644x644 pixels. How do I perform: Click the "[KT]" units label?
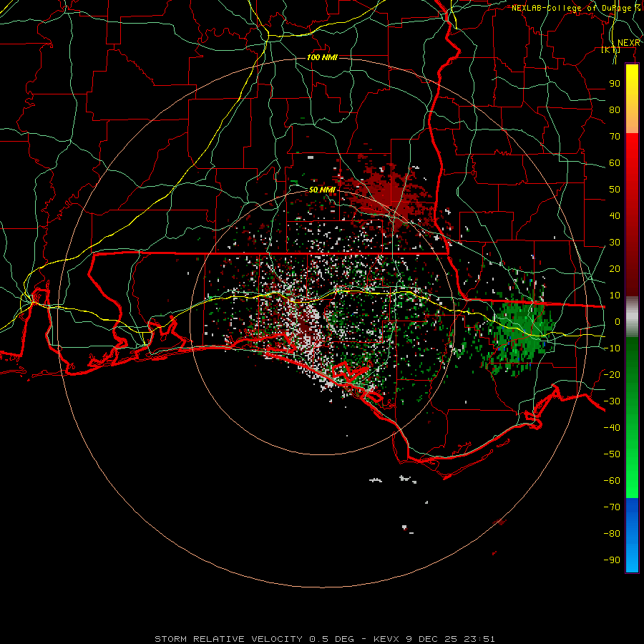(610, 49)
